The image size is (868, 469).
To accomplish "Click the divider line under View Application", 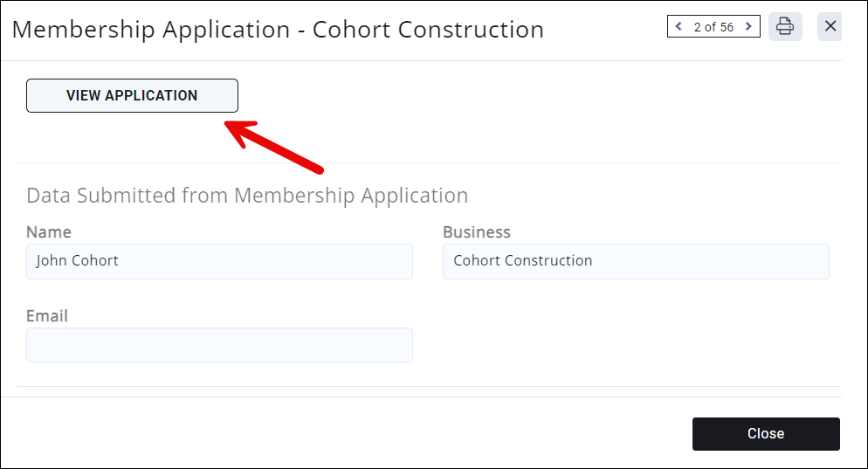I will (x=428, y=162).
